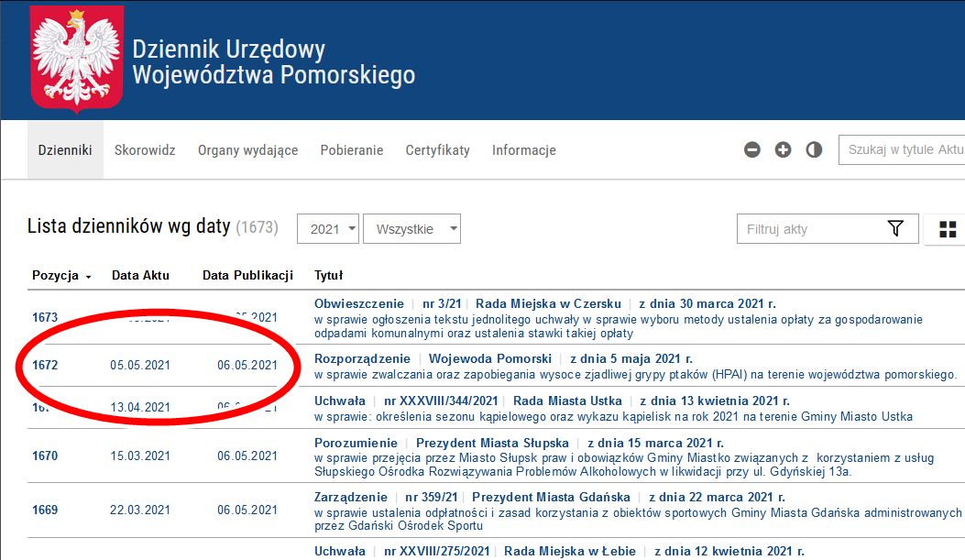
Task: Open the Certyfikaty page
Action: (437, 150)
